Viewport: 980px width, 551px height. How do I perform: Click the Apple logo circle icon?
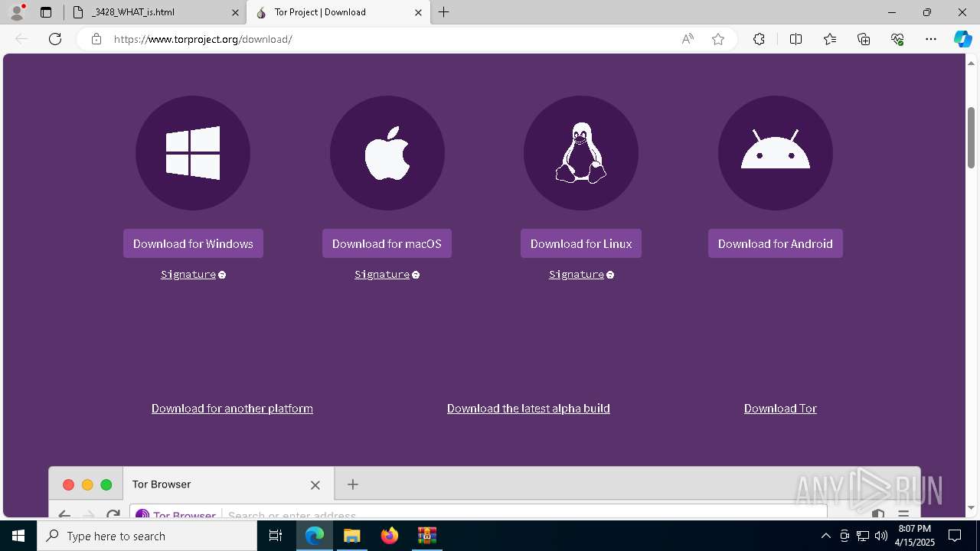pyautogui.click(x=387, y=153)
